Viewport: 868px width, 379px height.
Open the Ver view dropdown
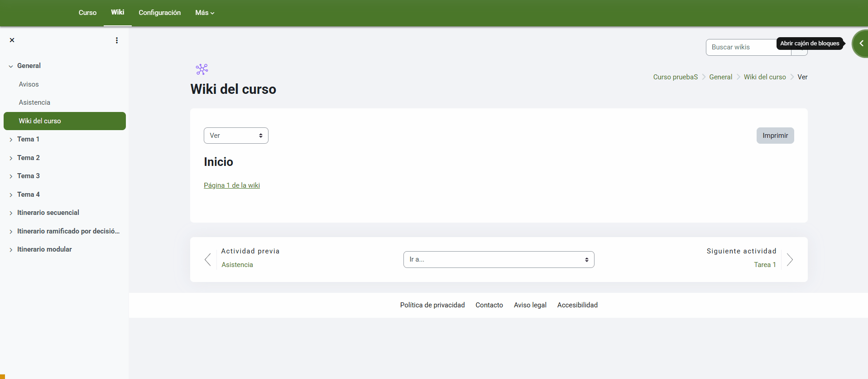tap(236, 136)
